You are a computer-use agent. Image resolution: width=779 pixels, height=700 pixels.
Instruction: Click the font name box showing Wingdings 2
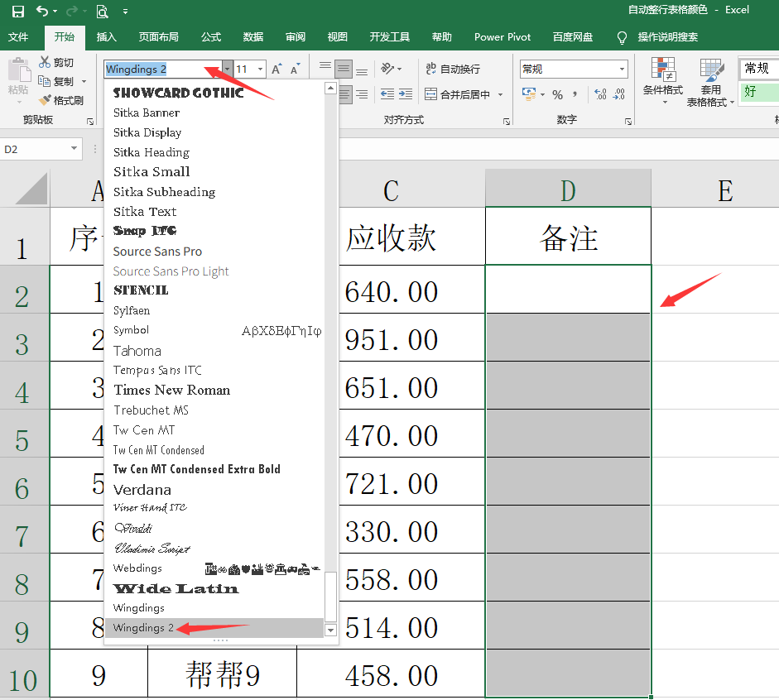(x=163, y=69)
